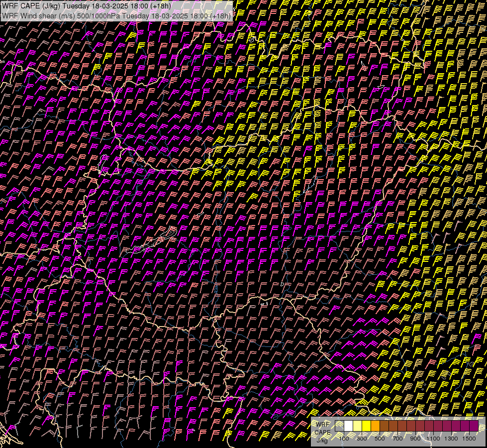Click the orange CAPE legend swatch

(375, 426)
